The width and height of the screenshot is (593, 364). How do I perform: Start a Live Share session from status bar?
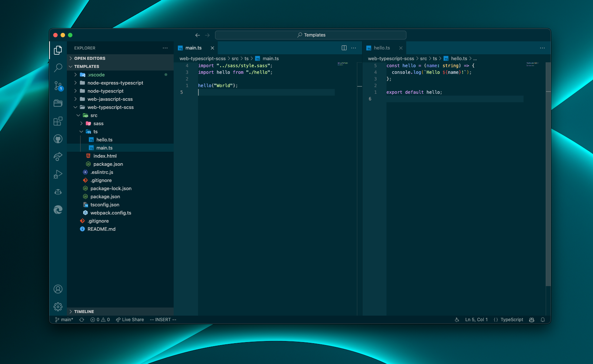(130, 320)
